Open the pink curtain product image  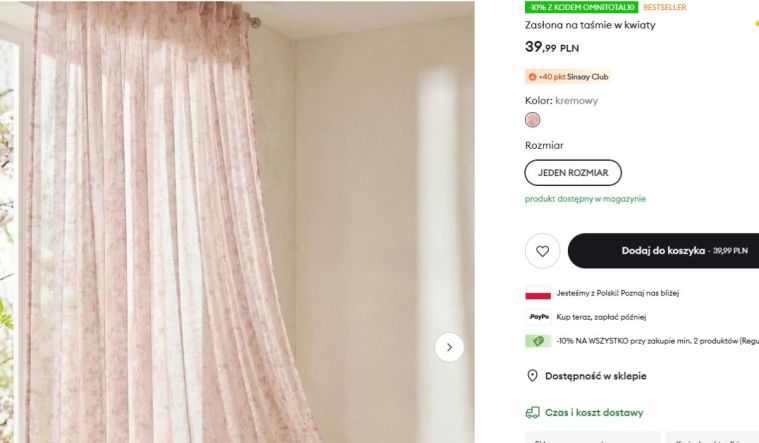tap(237, 222)
